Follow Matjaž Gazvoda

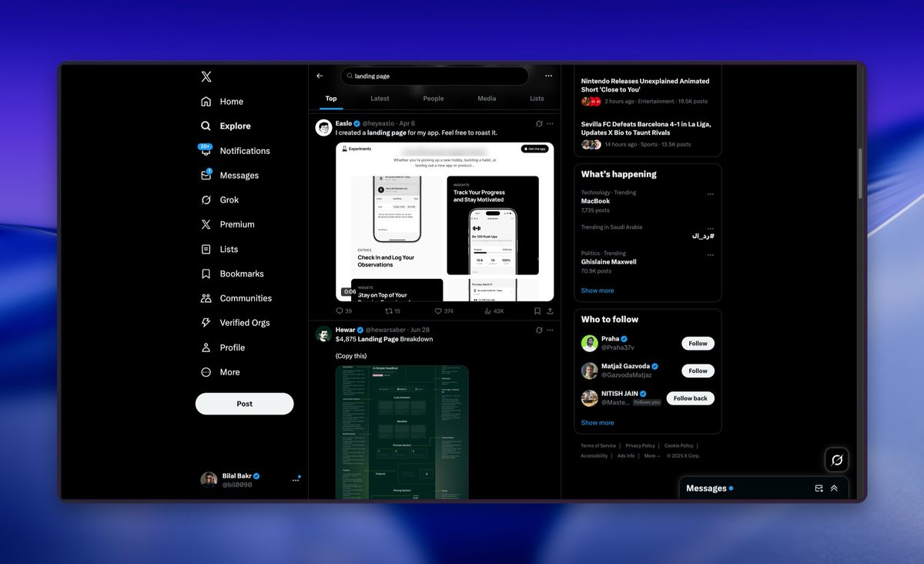698,371
